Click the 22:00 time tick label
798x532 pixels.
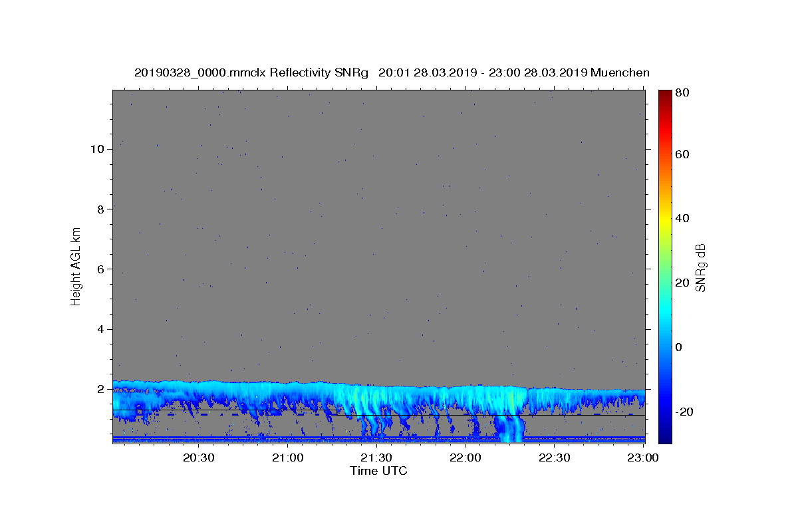pos(465,458)
